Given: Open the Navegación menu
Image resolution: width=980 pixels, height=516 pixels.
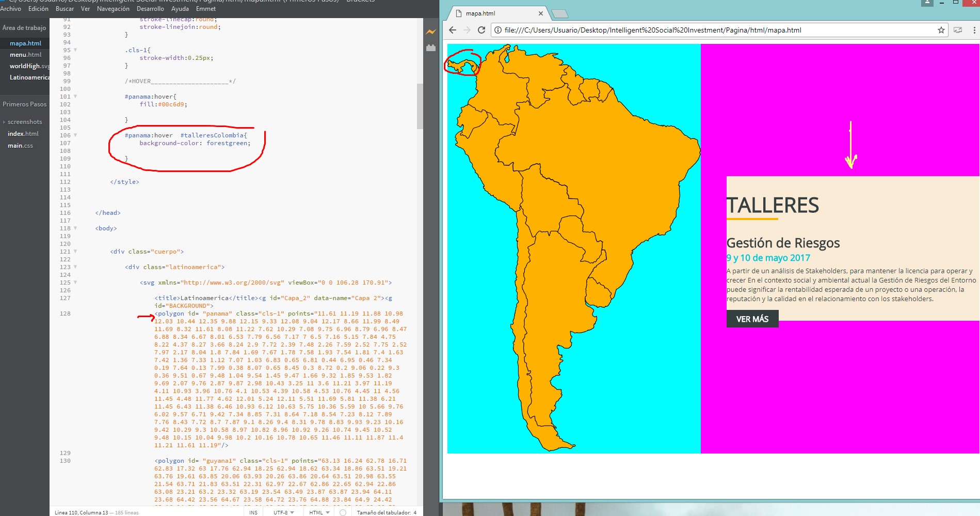Looking at the screenshot, I should [x=113, y=9].
